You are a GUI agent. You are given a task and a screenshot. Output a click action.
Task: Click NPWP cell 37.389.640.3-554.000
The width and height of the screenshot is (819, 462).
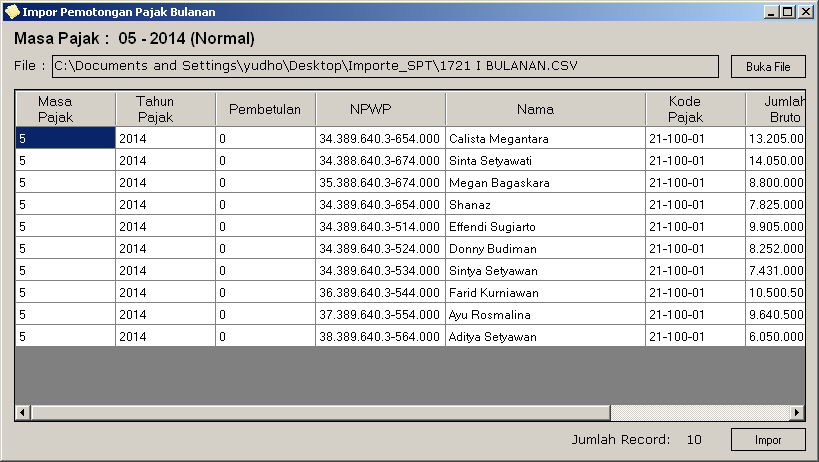[x=380, y=314]
